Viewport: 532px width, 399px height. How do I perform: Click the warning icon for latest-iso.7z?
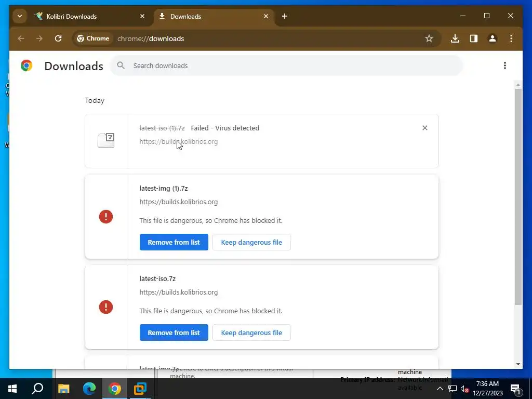(x=106, y=307)
